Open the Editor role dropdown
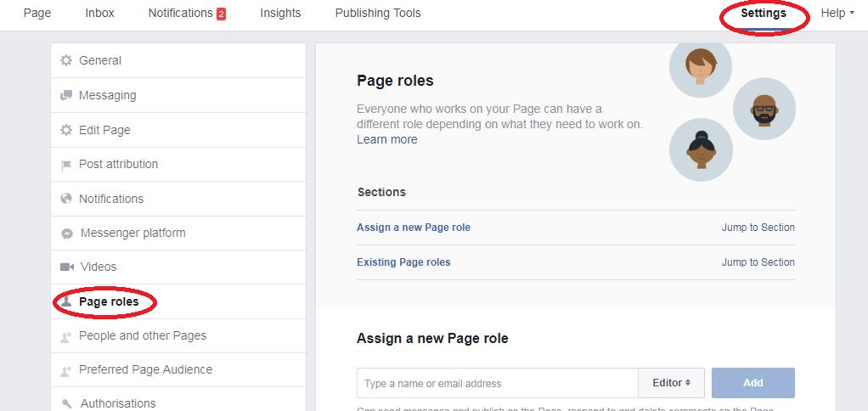Screen dimensions: 868x411 (671, 383)
